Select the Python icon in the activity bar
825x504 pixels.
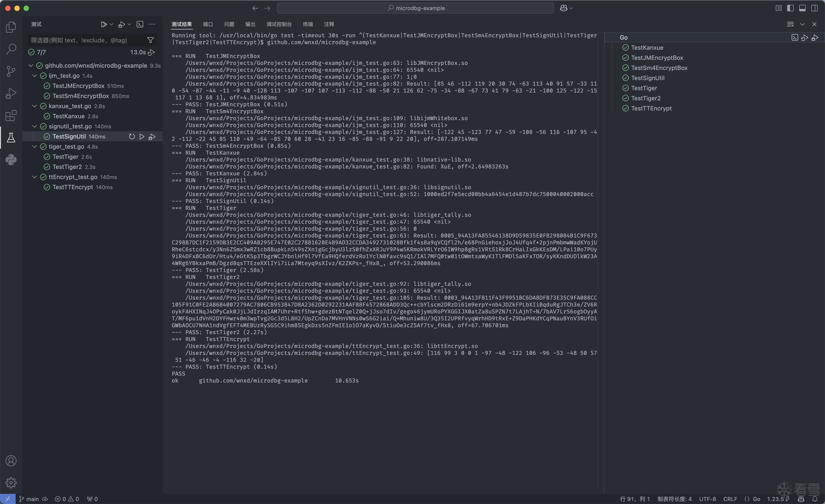coord(11,160)
